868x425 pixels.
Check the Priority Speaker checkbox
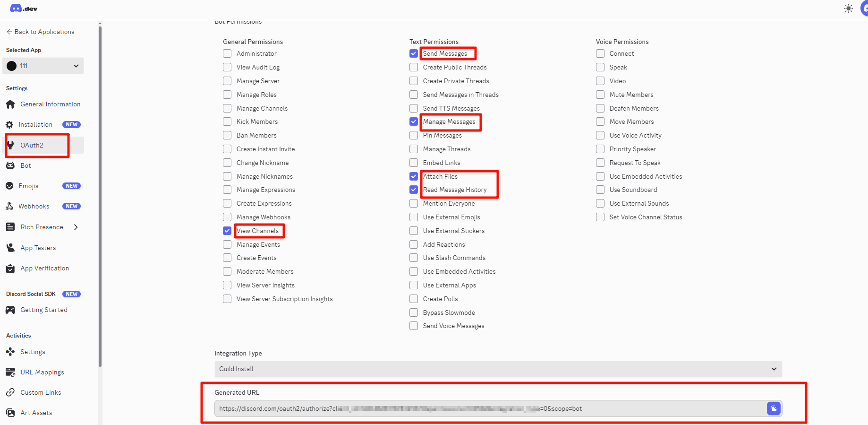click(600, 149)
